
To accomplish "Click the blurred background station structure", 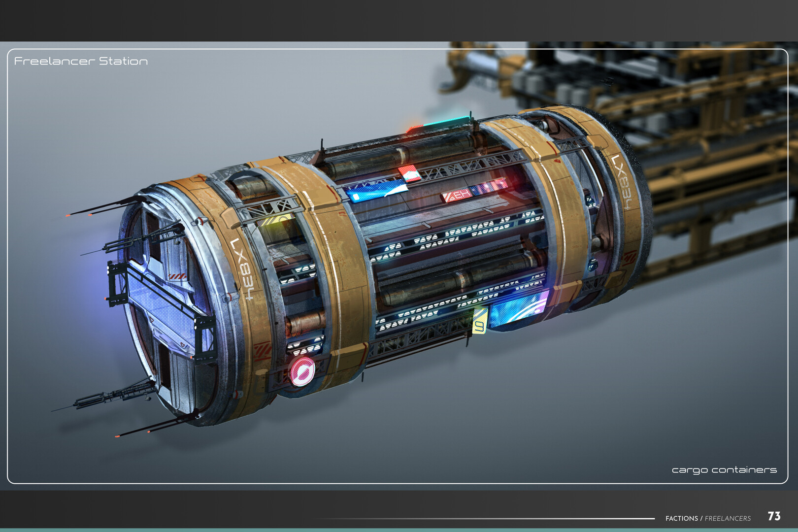I will (690, 123).
